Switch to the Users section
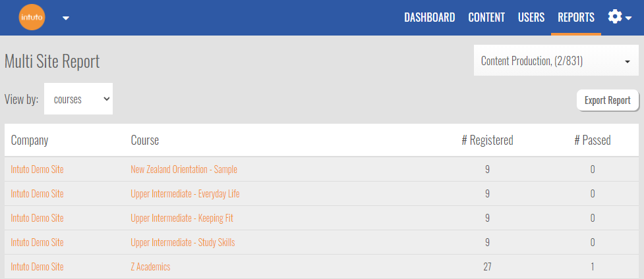 (531, 18)
